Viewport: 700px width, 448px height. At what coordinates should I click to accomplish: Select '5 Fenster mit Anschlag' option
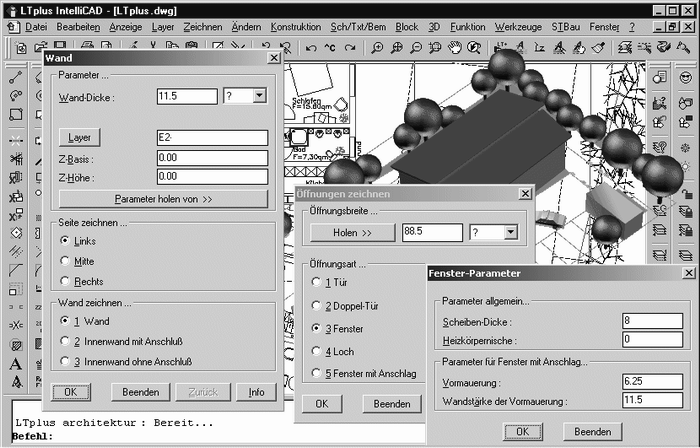point(316,373)
